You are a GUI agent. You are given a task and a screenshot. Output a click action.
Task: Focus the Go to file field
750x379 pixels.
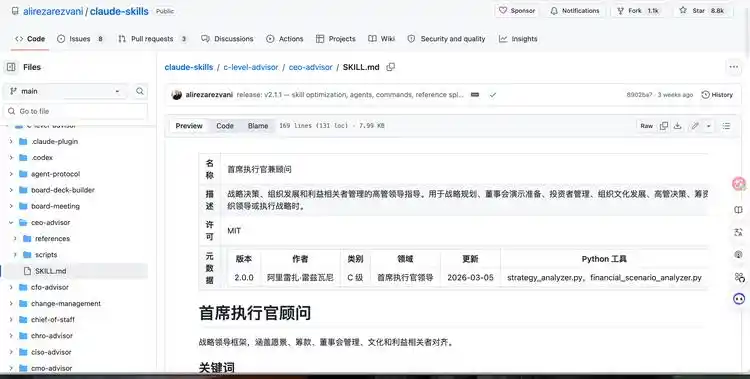pyautogui.click(x=76, y=111)
